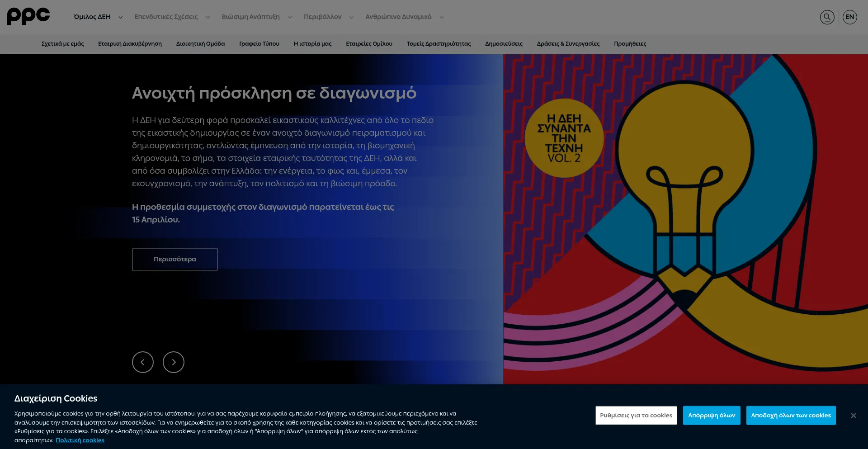Screen dimensions: 868x449
Task: Open the Βιώσιμη Ανάπτυξη menu
Action: pyautogui.click(x=250, y=17)
